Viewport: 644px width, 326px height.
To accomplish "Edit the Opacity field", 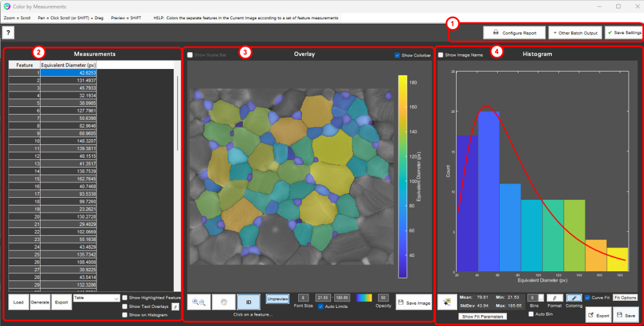I will tap(384, 298).
